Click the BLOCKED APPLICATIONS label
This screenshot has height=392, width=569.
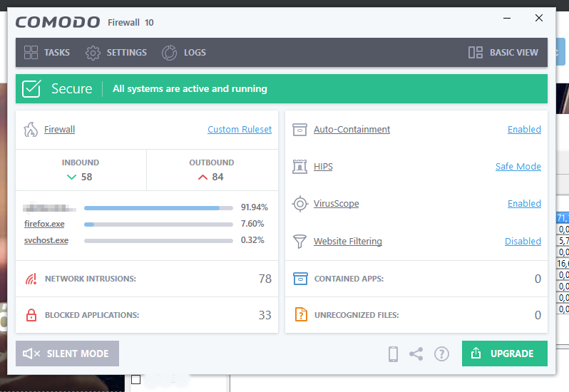pyautogui.click(x=92, y=315)
